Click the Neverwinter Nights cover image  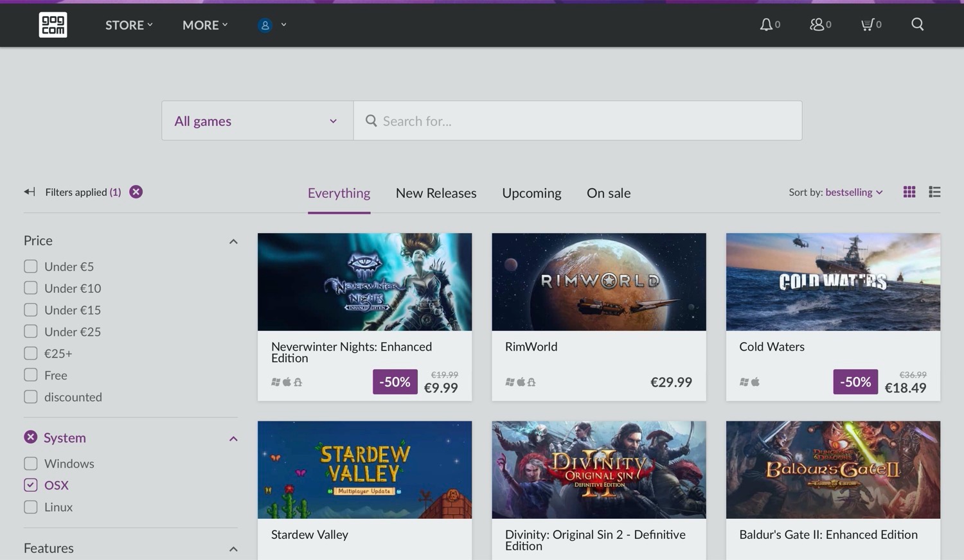click(x=364, y=282)
